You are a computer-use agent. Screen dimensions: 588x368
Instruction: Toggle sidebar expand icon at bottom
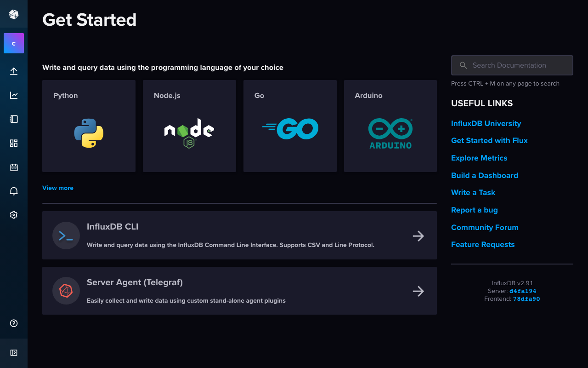14,353
